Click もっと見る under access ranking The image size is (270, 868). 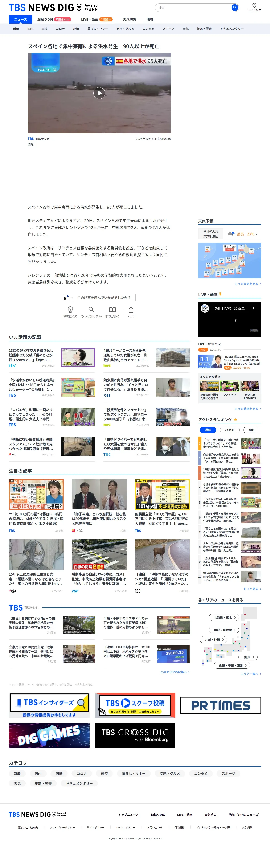click(252, 589)
